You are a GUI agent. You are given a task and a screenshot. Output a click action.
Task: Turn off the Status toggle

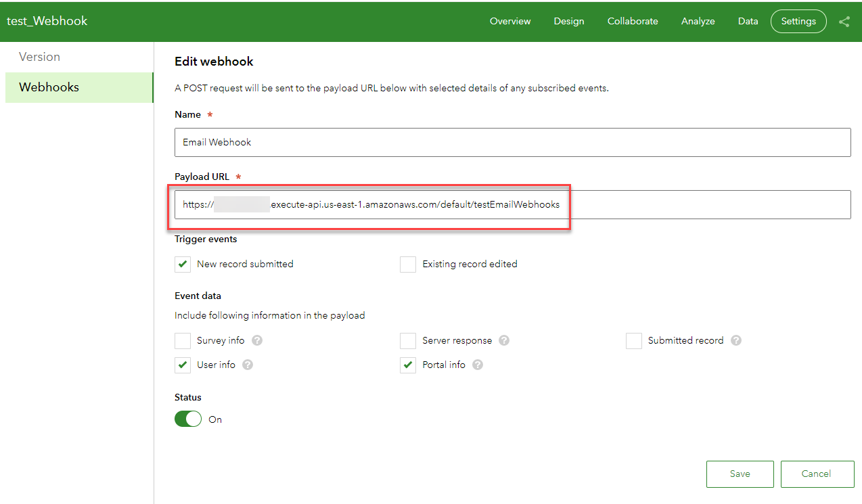[x=188, y=419]
